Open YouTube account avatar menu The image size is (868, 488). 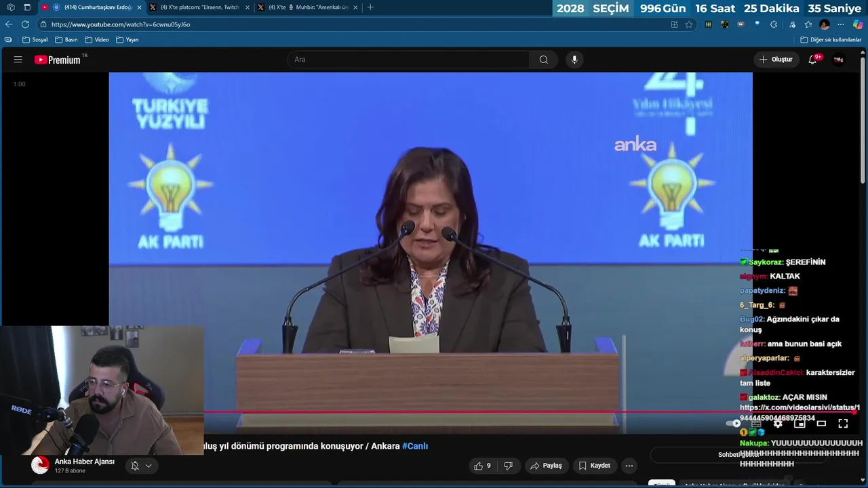coord(839,60)
